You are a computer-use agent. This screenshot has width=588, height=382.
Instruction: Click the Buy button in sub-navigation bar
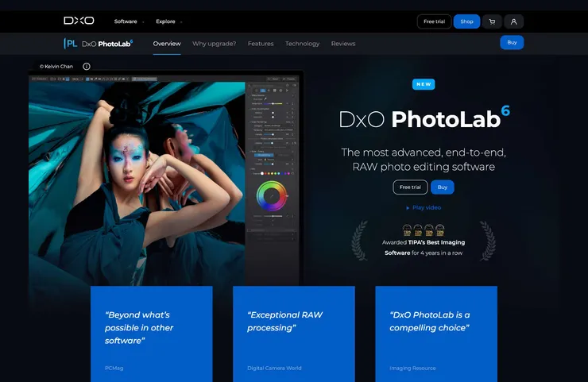[x=512, y=42]
